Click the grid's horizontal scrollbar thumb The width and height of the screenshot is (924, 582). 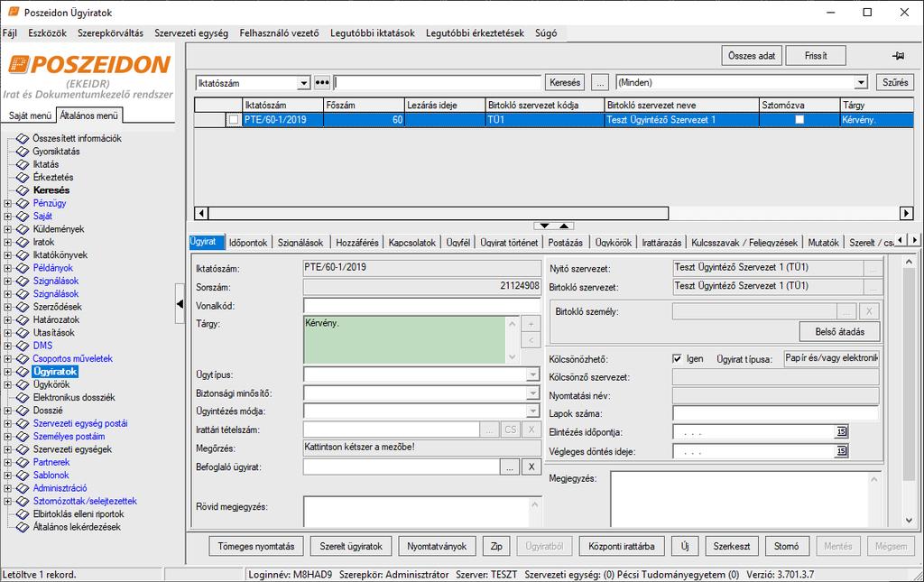click(439, 213)
